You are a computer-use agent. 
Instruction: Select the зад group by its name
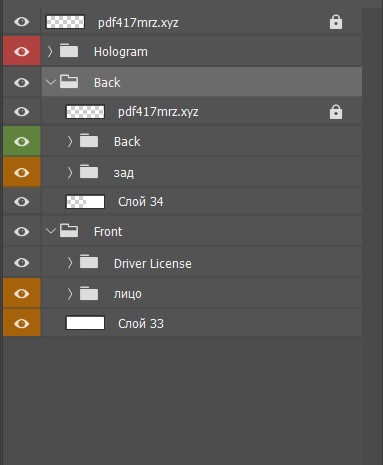[124, 173]
